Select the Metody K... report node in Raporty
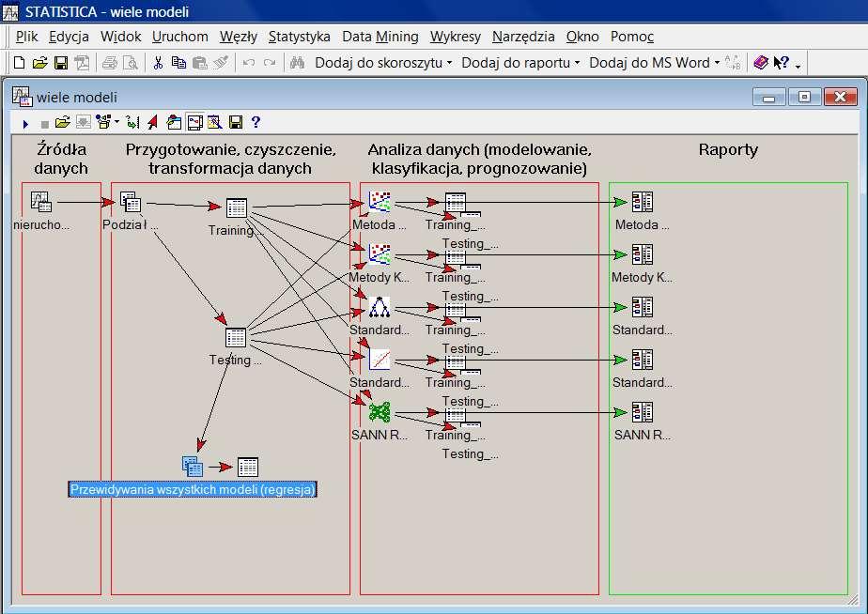868x614 pixels. pyautogui.click(x=643, y=254)
